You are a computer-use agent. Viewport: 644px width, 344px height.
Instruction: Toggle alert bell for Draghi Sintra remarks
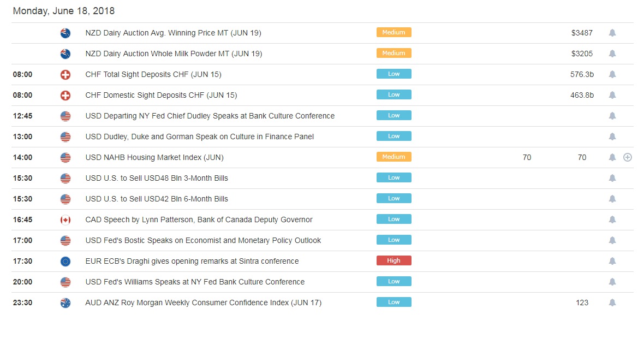tap(612, 262)
